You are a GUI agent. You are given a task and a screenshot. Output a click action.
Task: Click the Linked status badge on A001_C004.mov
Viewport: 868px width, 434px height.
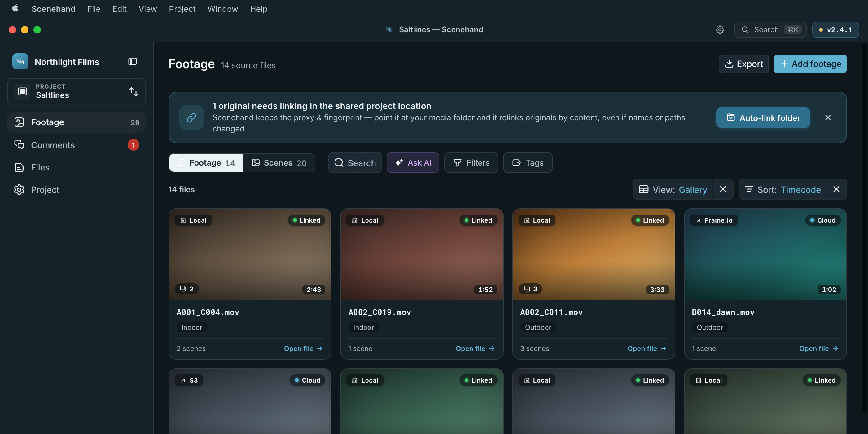click(307, 220)
